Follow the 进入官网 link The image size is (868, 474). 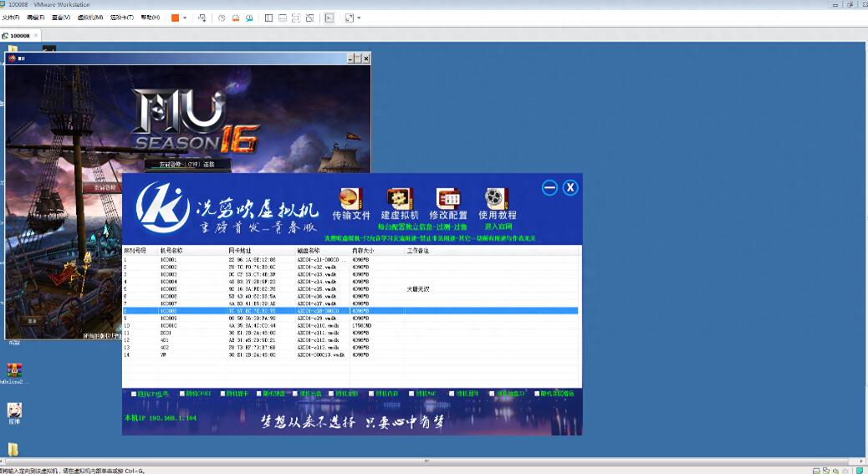498,227
